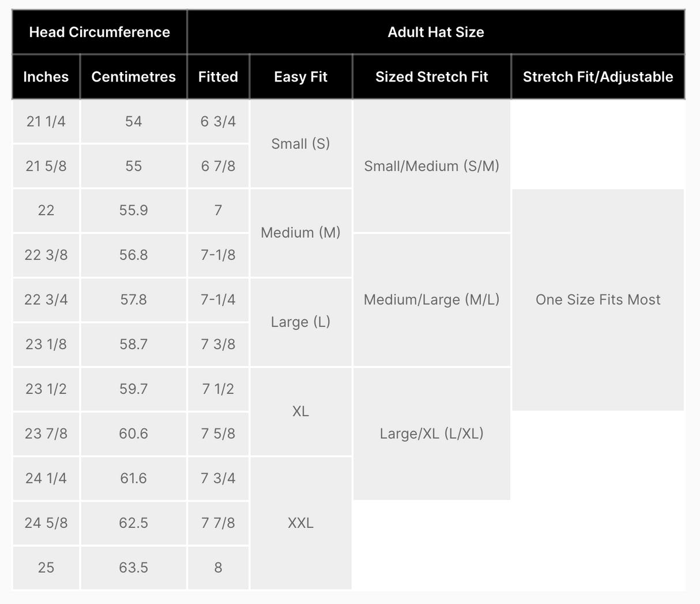Select the 21 1/4 inches cell

click(46, 121)
